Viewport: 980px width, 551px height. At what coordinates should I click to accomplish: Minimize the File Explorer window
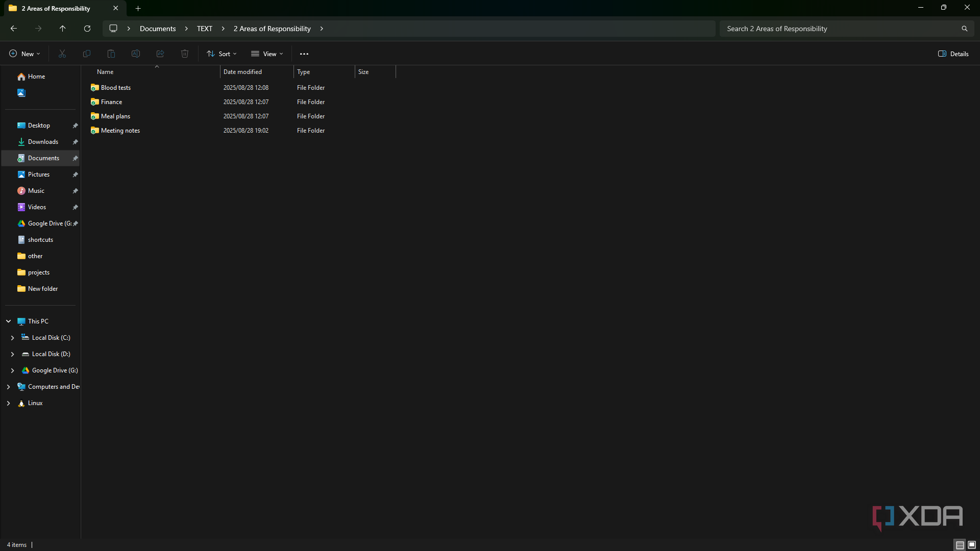pyautogui.click(x=921, y=8)
